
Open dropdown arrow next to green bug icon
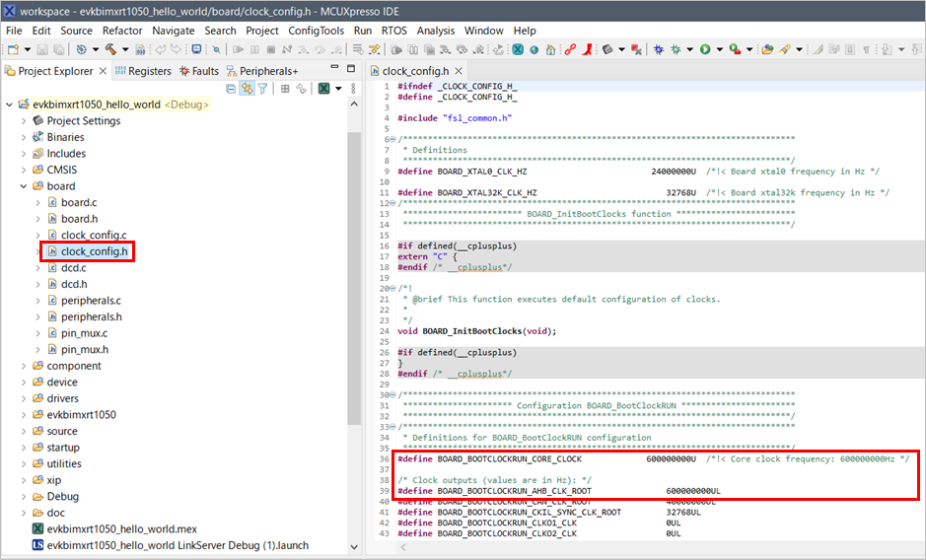point(689,49)
